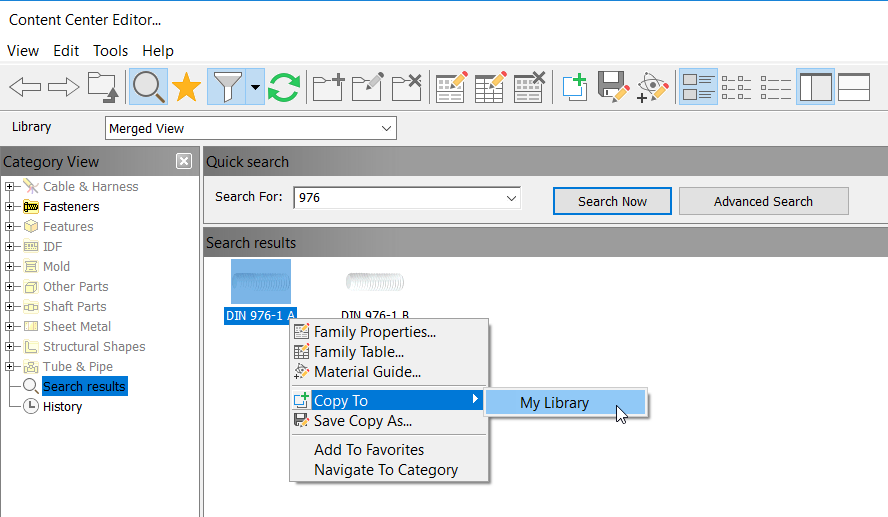888x517 pixels.
Task: Select Search results tree item
Action: tap(84, 386)
